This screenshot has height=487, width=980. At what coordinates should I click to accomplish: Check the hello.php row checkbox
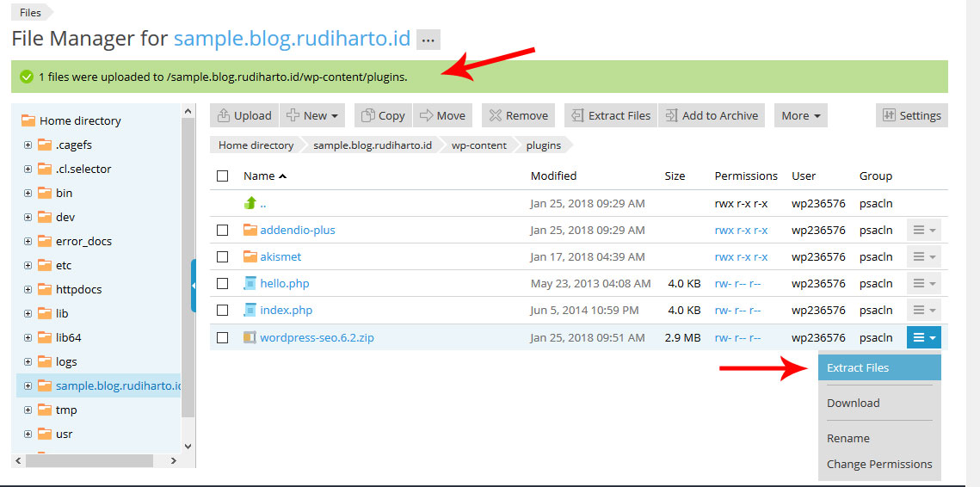click(223, 284)
